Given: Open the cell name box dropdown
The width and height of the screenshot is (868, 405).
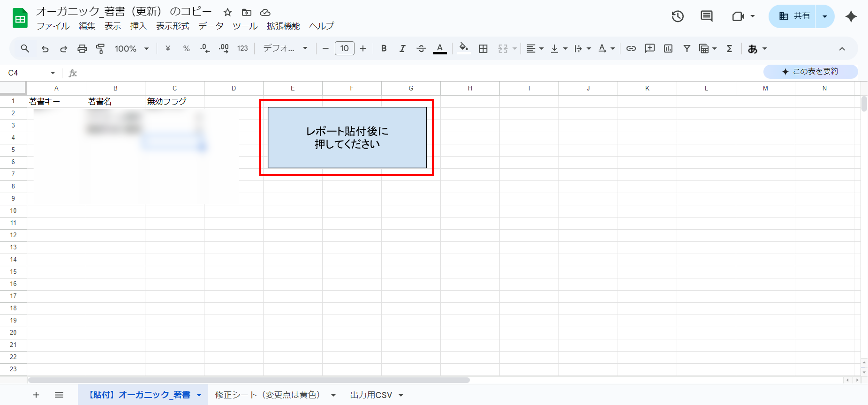Looking at the screenshot, I should [52, 73].
